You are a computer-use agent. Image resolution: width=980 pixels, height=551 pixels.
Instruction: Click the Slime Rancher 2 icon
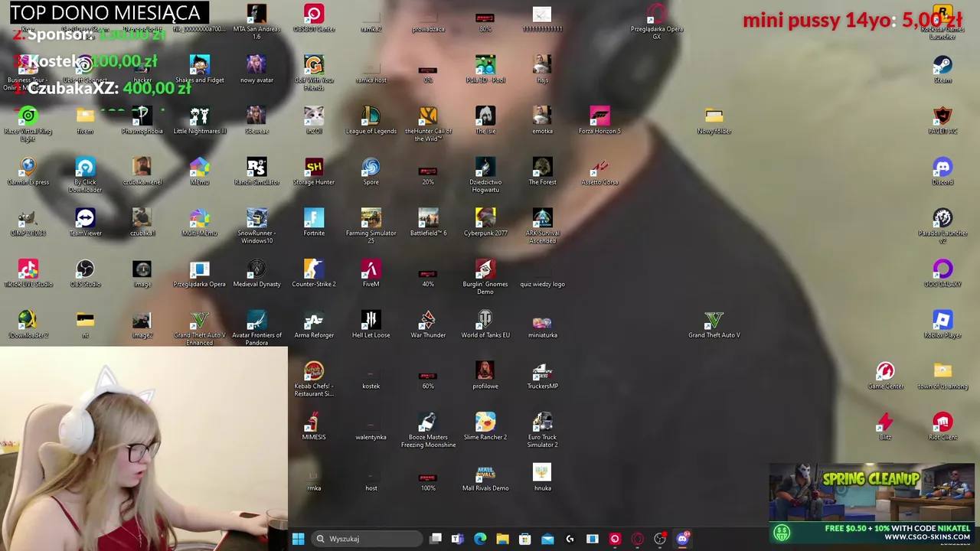485,422
